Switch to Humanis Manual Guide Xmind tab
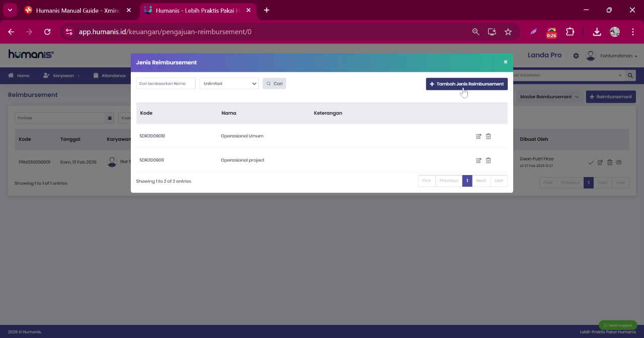Screen dimensions: 644x338 [x=77, y=10]
